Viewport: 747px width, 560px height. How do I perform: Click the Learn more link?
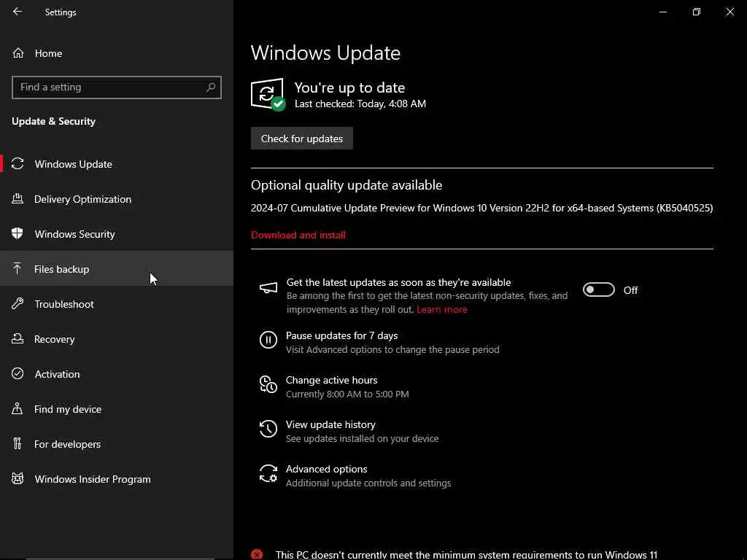coord(441,309)
